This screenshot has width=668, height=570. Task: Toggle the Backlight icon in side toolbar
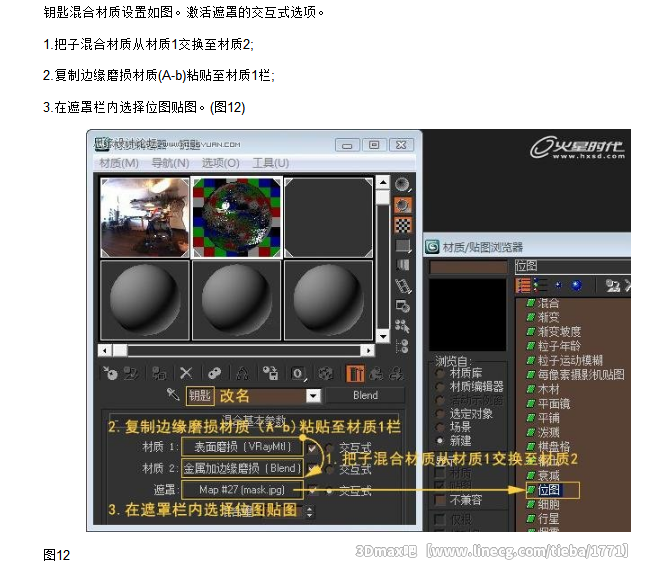click(402, 205)
